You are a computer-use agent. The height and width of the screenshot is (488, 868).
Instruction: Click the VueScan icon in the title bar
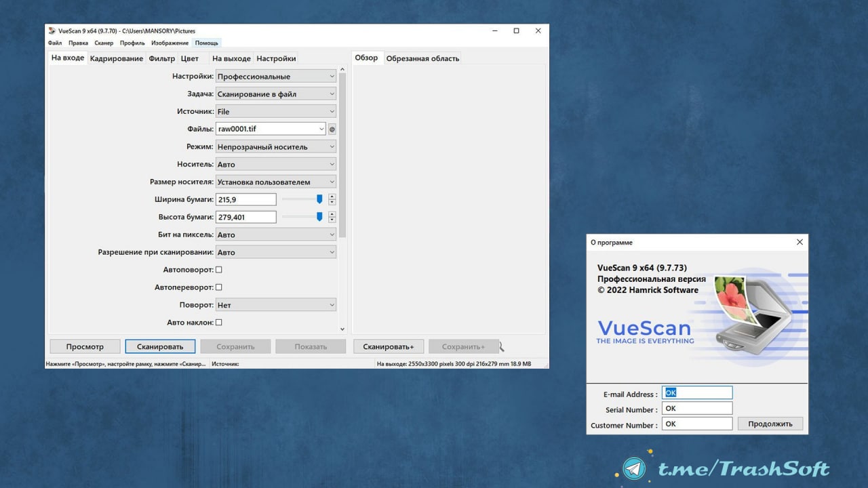tap(52, 31)
